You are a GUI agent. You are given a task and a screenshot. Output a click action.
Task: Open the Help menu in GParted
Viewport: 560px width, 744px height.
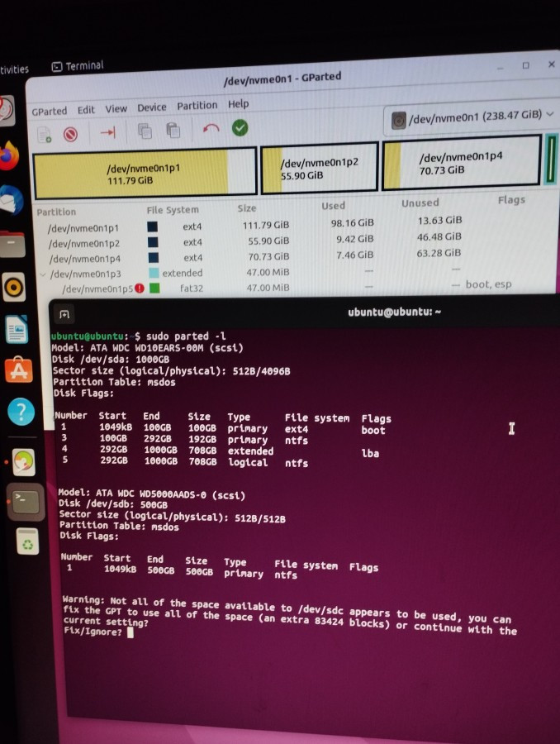(x=238, y=103)
